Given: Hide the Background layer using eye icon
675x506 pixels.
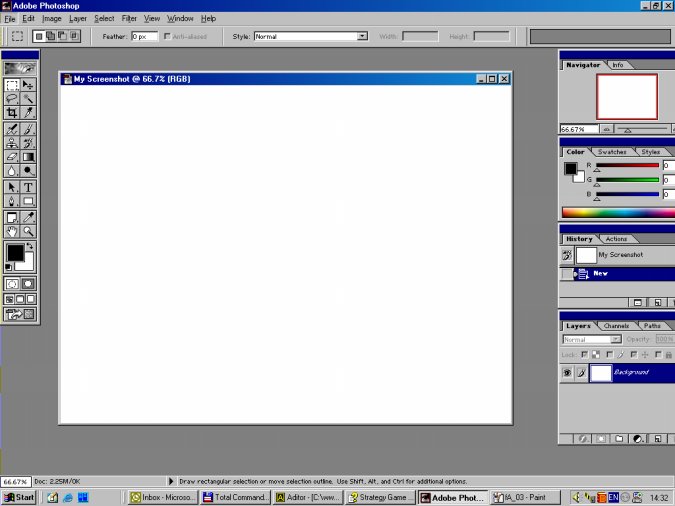Looking at the screenshot, I should tap(567, 373).
